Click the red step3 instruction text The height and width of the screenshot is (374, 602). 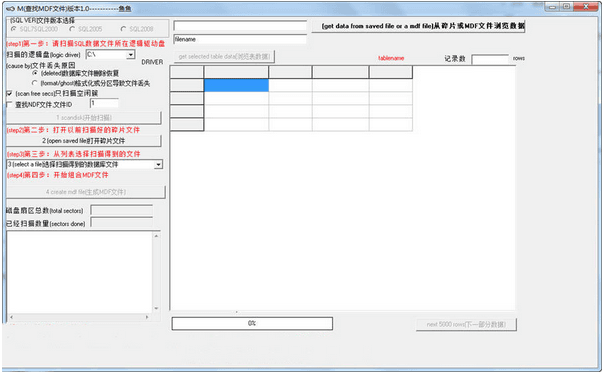74,154
